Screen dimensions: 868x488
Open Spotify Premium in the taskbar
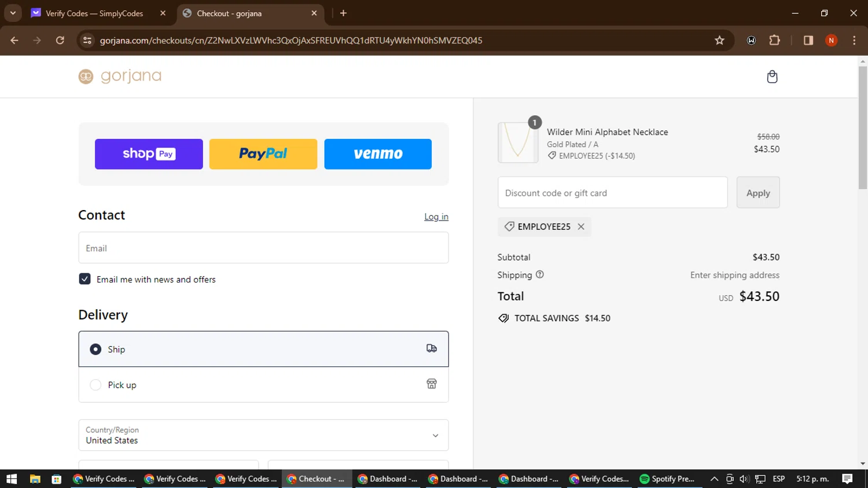[x=668, y=479]
